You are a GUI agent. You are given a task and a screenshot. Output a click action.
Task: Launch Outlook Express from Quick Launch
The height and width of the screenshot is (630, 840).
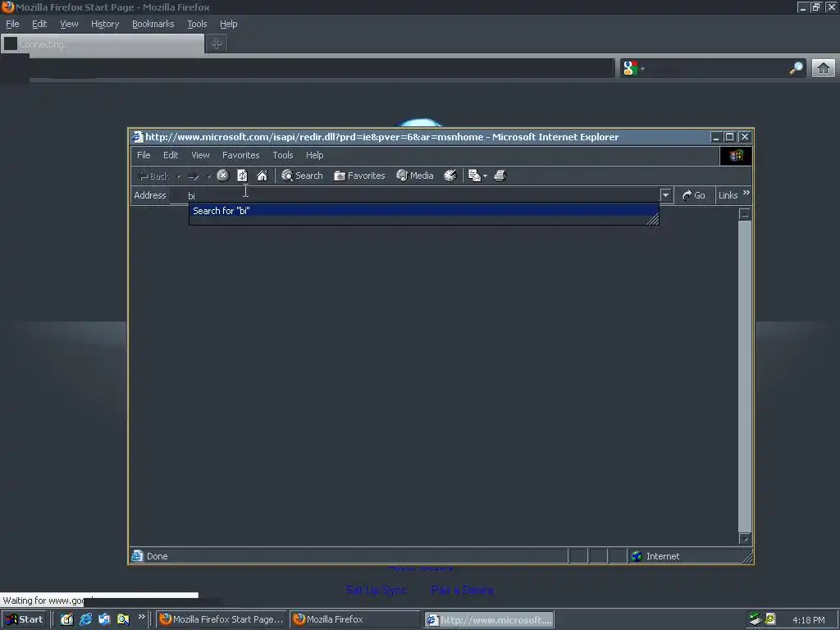tap(104, 619)
